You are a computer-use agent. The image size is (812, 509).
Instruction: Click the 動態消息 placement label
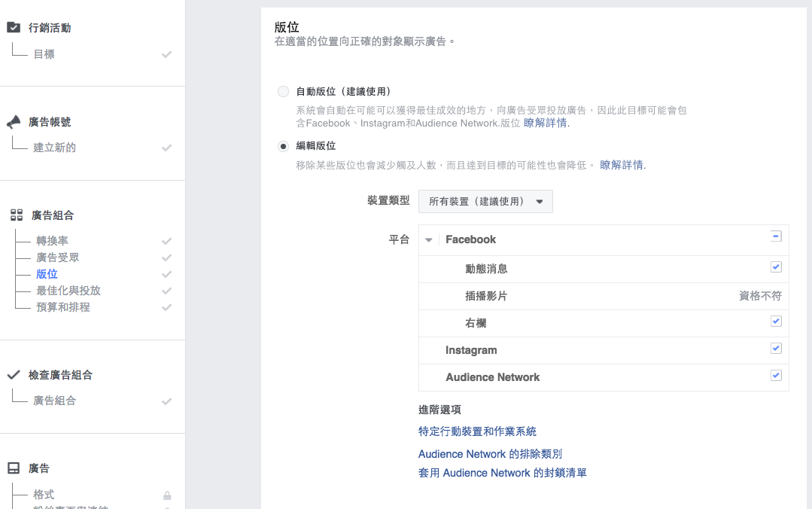[486, 269]
